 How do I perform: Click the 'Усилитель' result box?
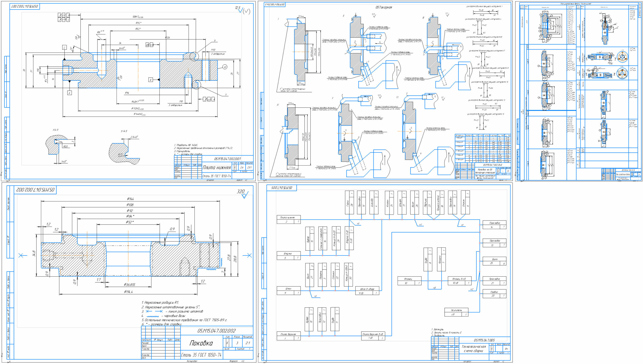coord(456,312)
